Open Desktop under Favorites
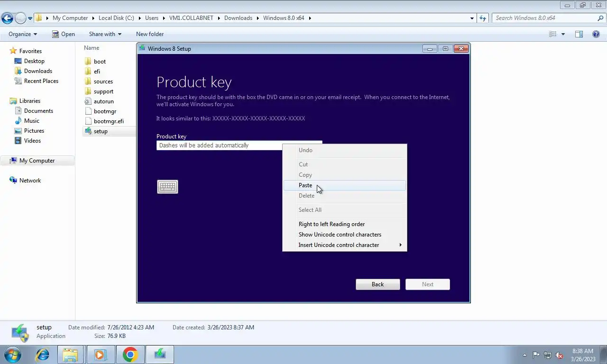 click(34, 61)
